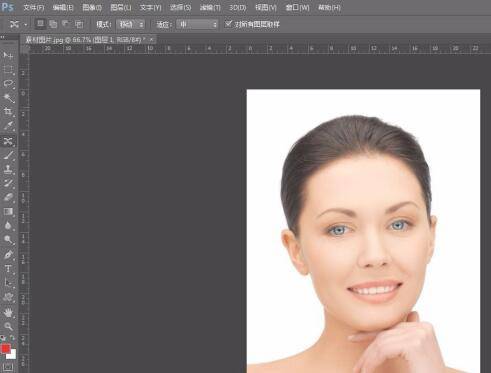Image resolution: width=491 pixels, height=373 pixels.
Task: Select the Rectangular Marquee tool
Action: [8, 70]
